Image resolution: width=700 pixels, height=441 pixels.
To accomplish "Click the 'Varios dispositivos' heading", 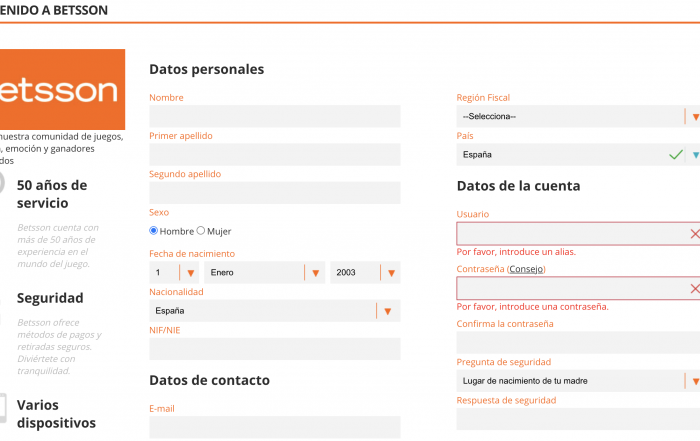I will tap(56, 414).
